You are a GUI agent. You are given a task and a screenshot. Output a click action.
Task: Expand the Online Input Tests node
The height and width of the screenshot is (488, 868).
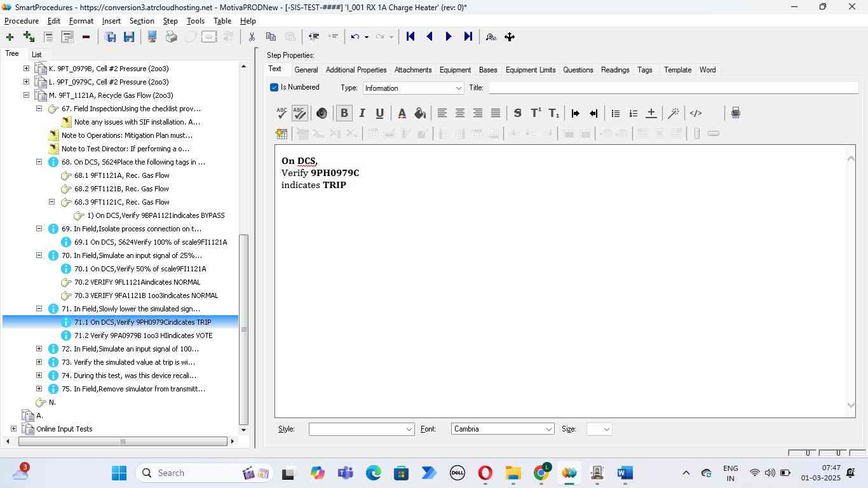tap(13, 429)
